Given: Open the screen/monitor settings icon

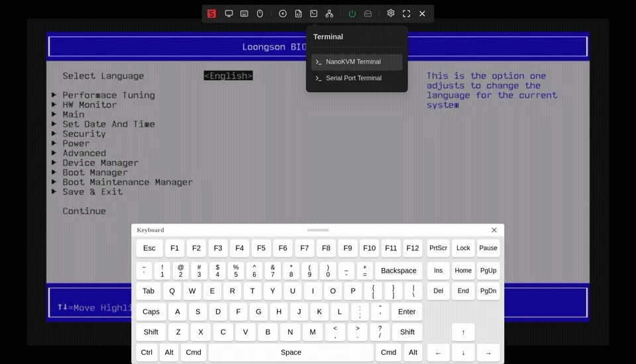Looking at the screenshot, I should pyautogui.click(x=229, y=14).
